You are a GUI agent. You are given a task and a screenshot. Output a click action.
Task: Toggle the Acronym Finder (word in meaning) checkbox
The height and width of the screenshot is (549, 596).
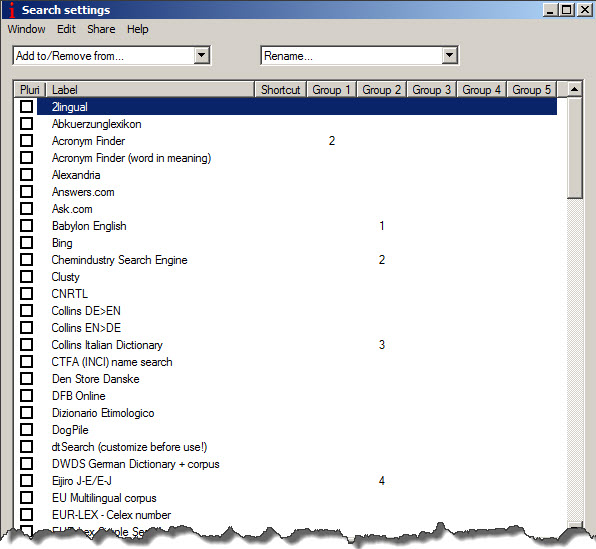point(26,157)
